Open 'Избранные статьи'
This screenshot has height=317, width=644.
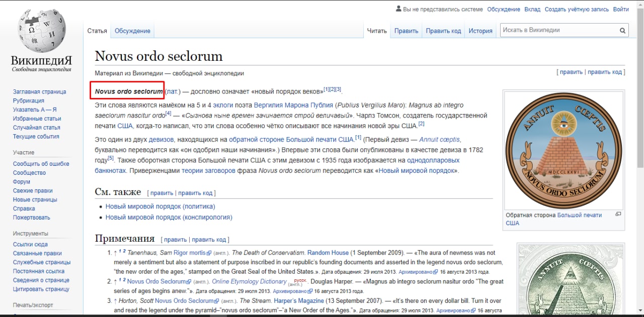[x=37, y=119]
